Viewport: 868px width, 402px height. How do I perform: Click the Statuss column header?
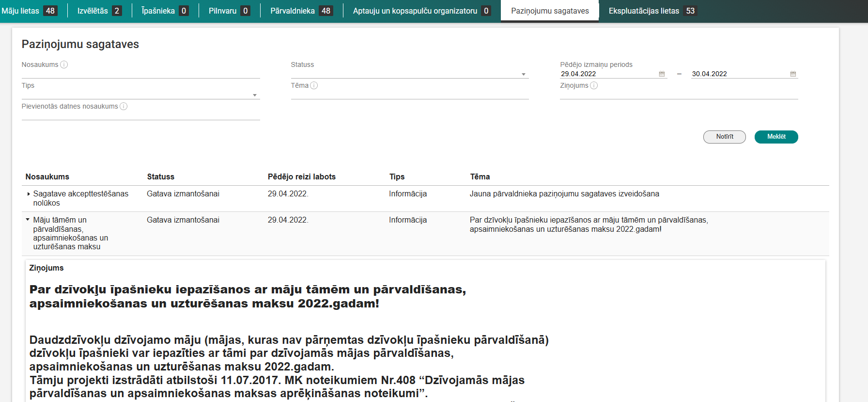(x=161, y=177)
